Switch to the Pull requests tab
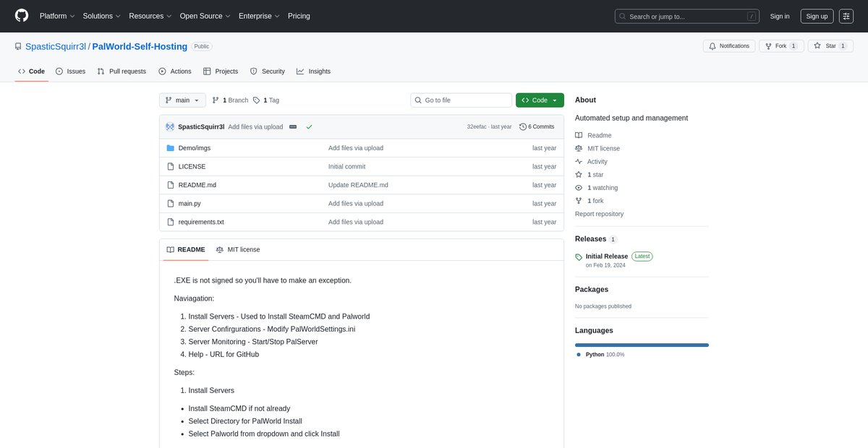The height and width of the screenshot is (448, 868). (x=122, y=72)
